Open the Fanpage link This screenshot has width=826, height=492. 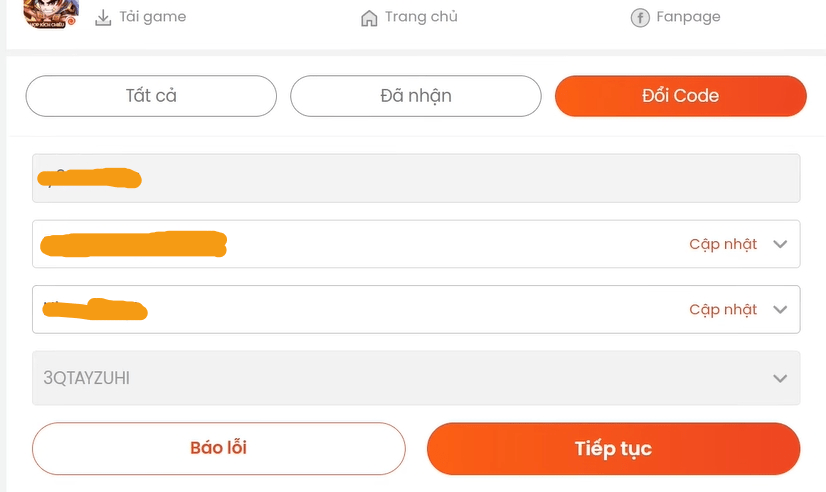[x=688, y=17]
